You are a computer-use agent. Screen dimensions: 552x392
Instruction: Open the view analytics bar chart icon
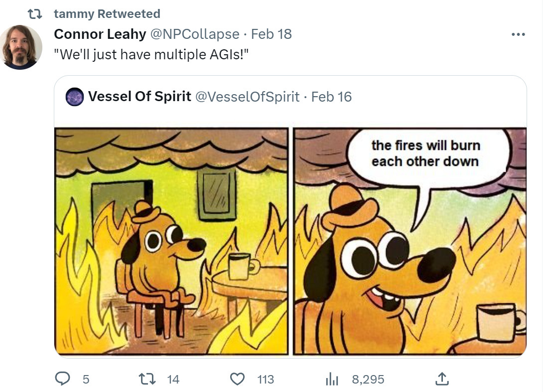point(332,380)
